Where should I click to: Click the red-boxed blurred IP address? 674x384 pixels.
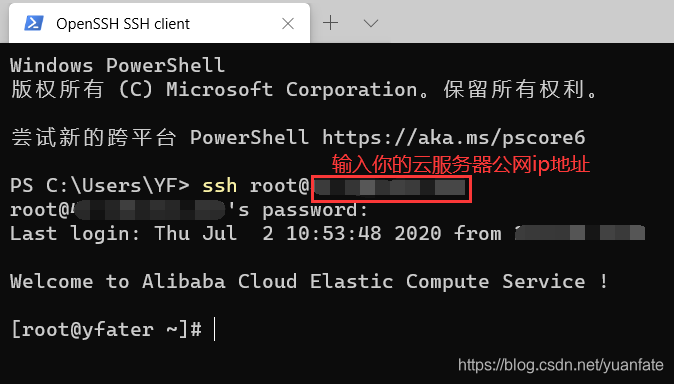pos(392,188)
